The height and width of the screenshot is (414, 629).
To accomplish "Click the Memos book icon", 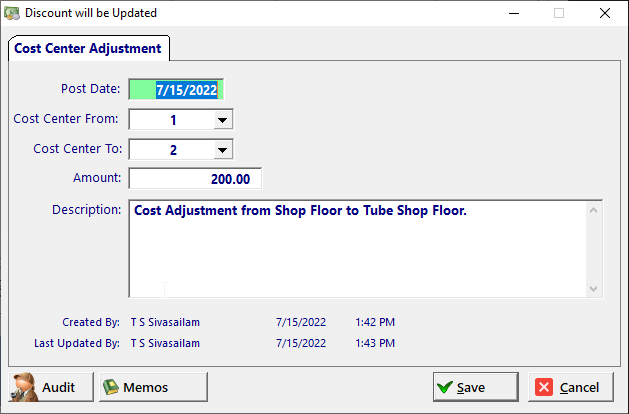I will pyautogui.click(x=111, y=387).
